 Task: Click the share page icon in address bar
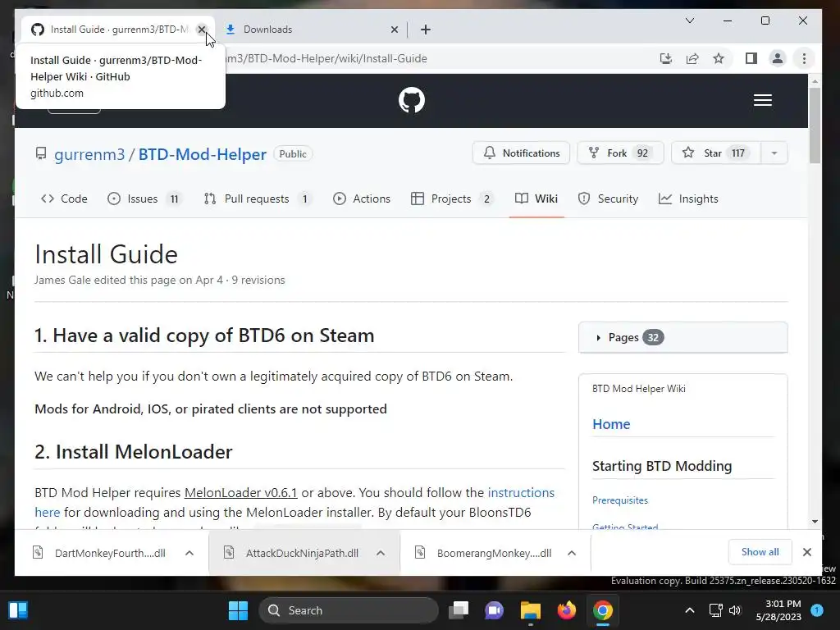[692, 58]
